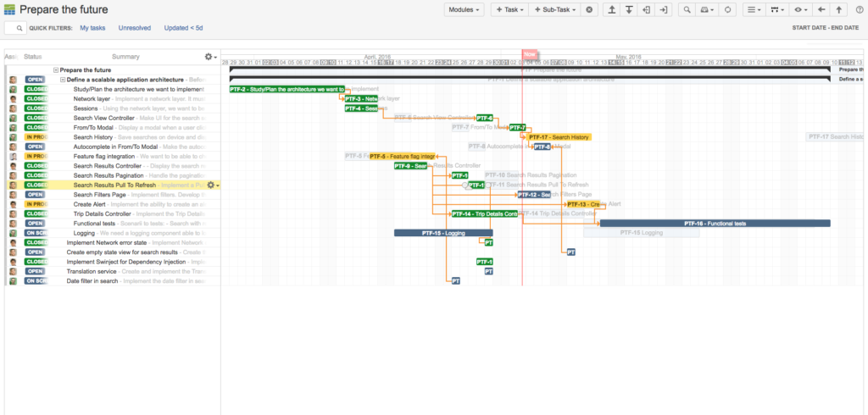Click the left arrow navigation icon

coord(821,9)
